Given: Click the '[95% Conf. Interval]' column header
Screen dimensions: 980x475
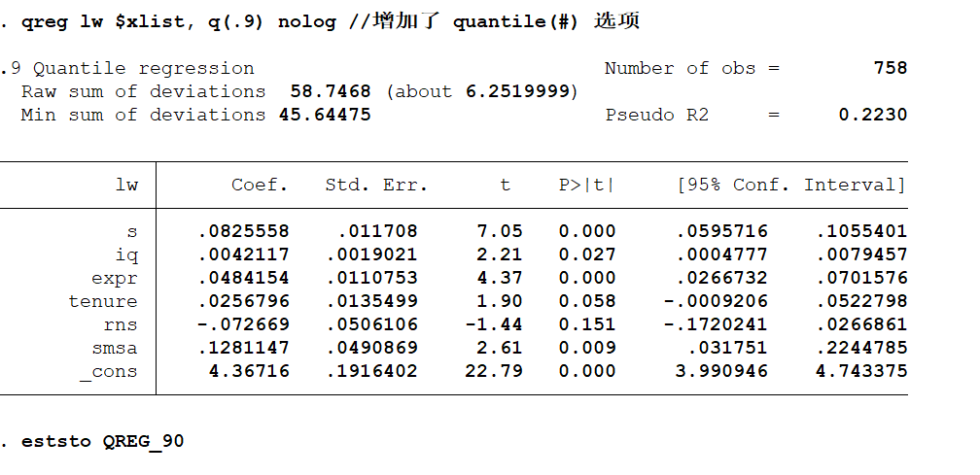Looking at the screenshot, I should [x=791, y=185].
